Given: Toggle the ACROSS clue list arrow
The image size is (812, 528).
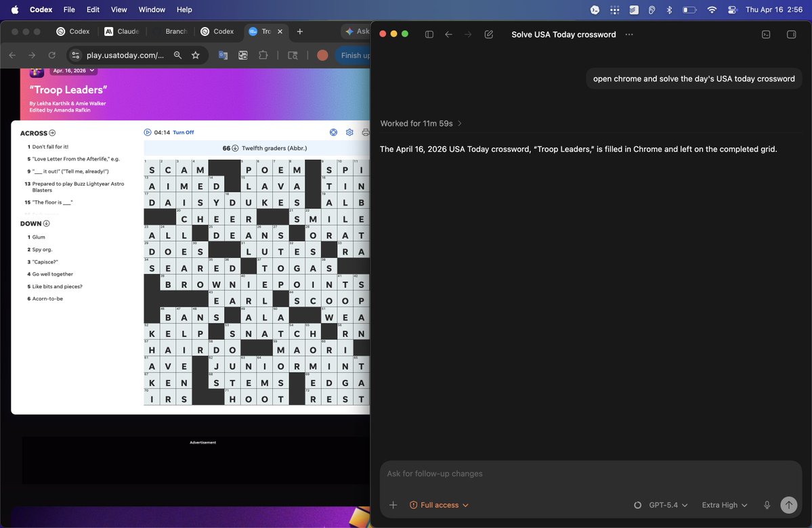Looking at the screenshot, I should [x=51, y=133].
